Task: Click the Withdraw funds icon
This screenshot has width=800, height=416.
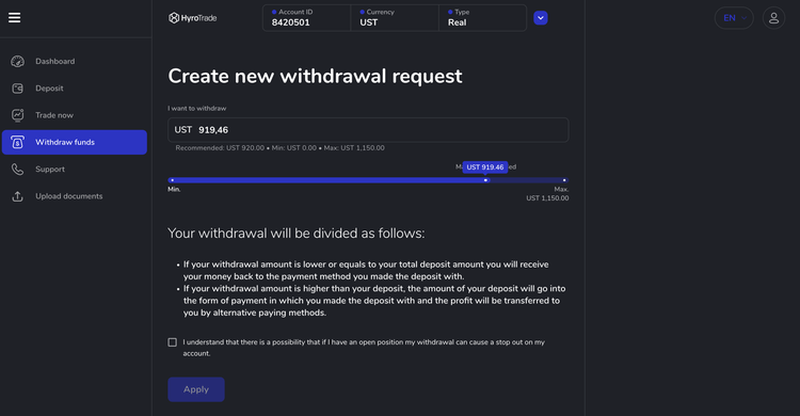Action: (x=18, y=142)
